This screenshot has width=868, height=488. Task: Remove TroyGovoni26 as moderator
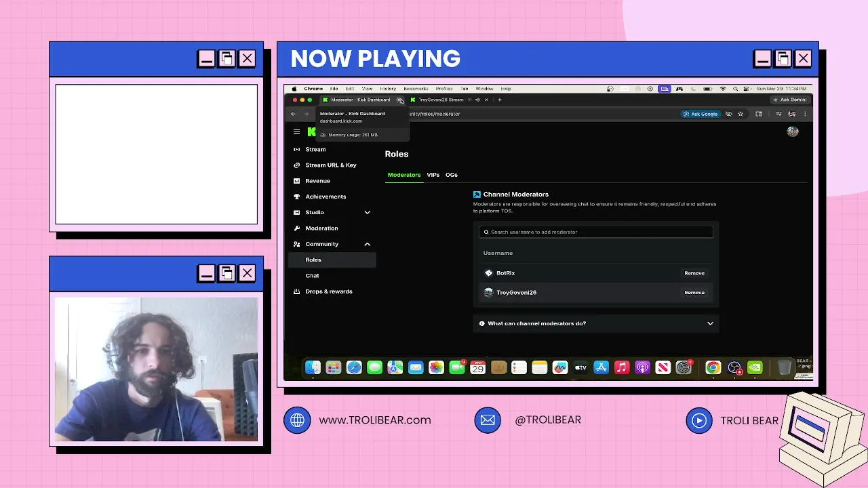[694, 293]
